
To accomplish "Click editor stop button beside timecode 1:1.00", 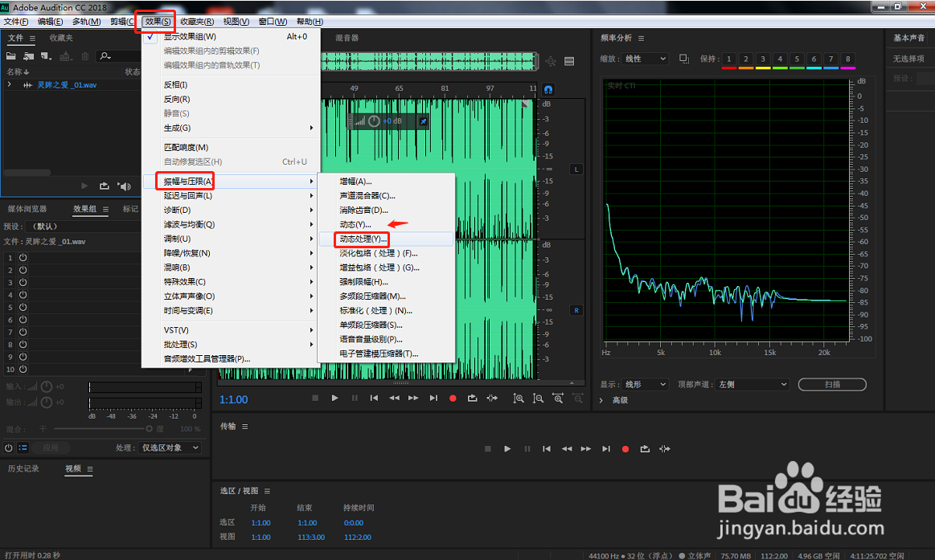I will 315,398.
